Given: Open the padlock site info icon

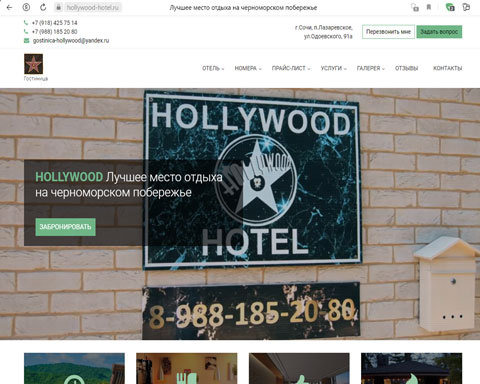Looking at the screenshot, I should pos(59,7).
